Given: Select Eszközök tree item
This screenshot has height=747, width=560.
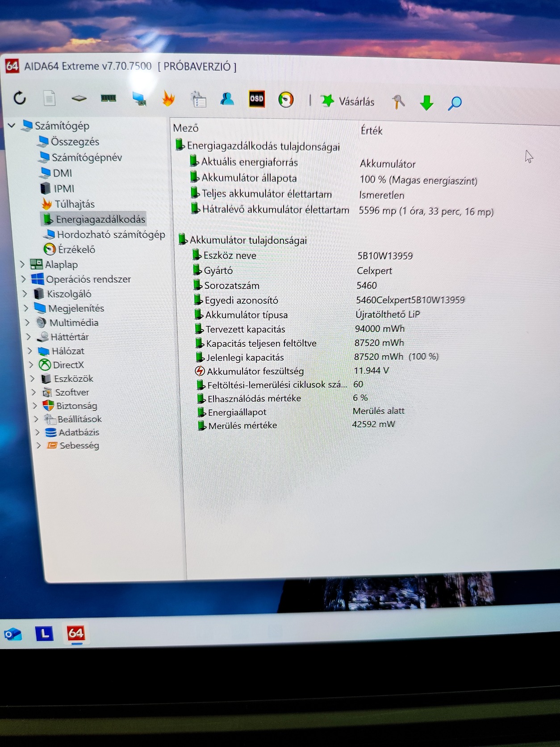Looking at the screenshot, I should coord(67,379).
